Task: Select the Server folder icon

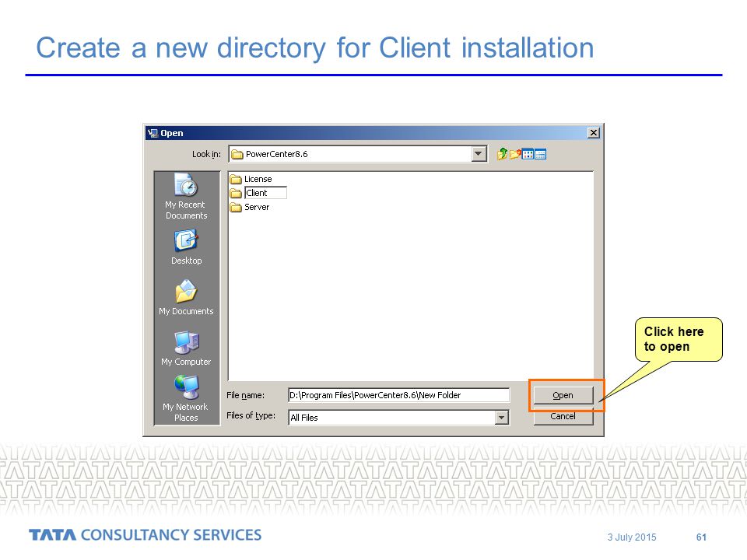Action: 236,207
